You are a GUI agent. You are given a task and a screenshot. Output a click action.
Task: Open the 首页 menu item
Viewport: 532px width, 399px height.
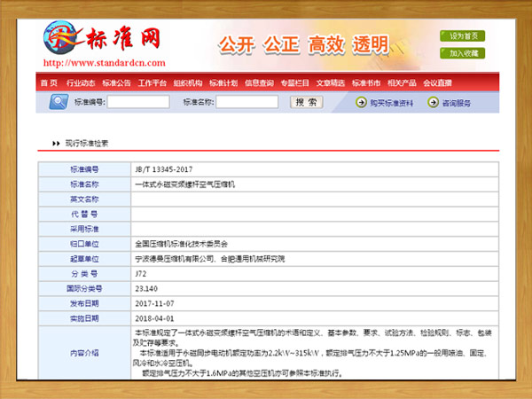tap(49, 82)
